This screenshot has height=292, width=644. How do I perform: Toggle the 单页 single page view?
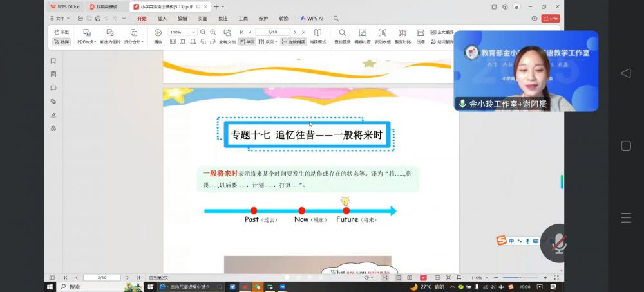(x=247, y=41)
